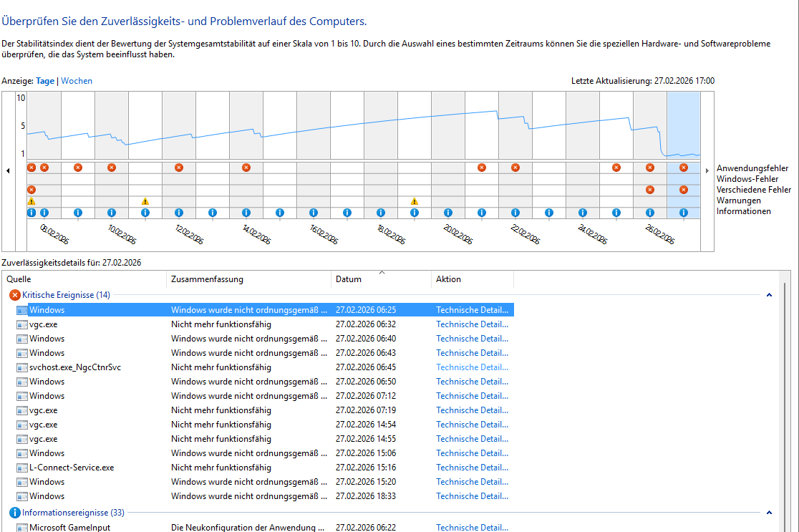
Task: Click Informationsereignisse (33) group header
Action: click(x=73, y=513)
